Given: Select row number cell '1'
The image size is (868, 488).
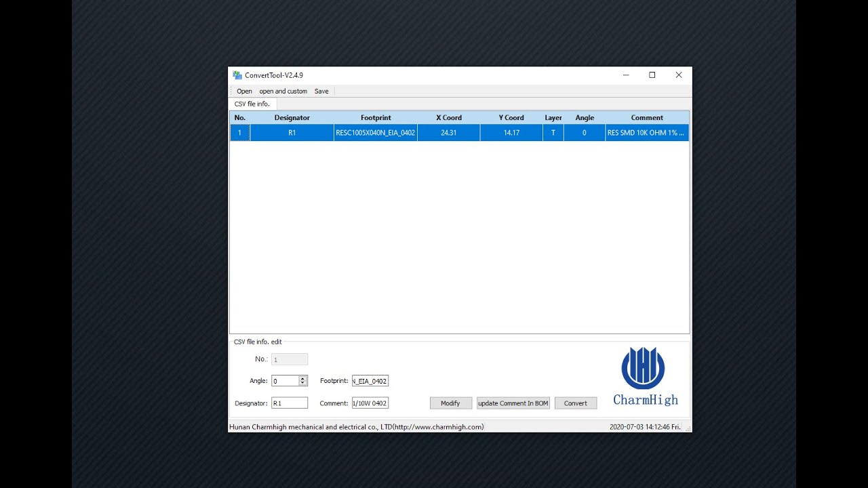Looking at the screenshot, I should 240,133.
